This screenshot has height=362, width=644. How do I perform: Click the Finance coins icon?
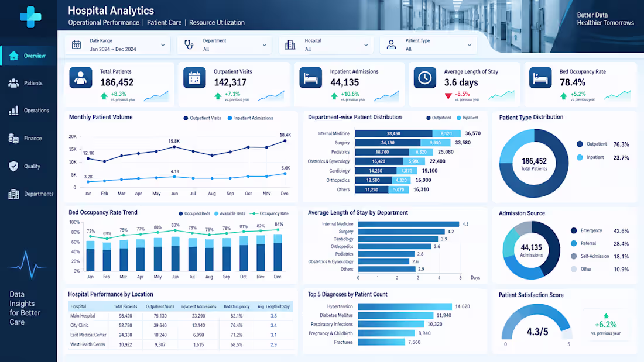tap(13, 139)
